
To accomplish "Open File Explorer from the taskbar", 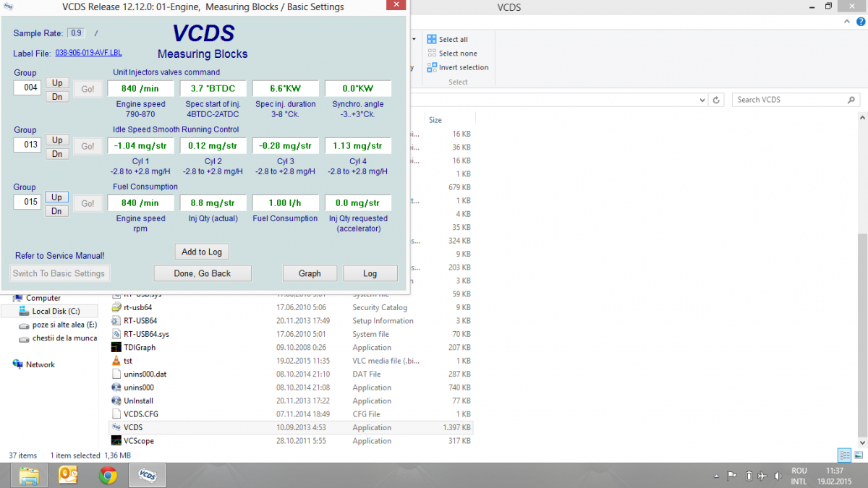I will [29, 475].
